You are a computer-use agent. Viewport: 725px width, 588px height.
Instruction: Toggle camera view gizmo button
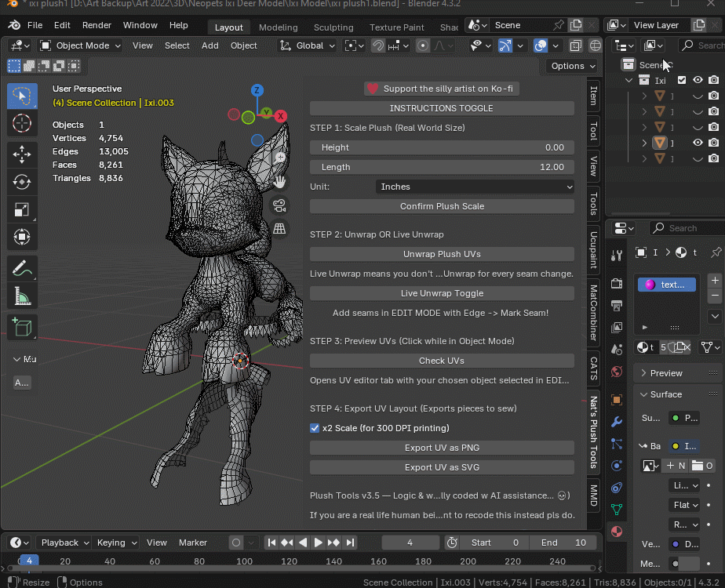coord(279,205)
